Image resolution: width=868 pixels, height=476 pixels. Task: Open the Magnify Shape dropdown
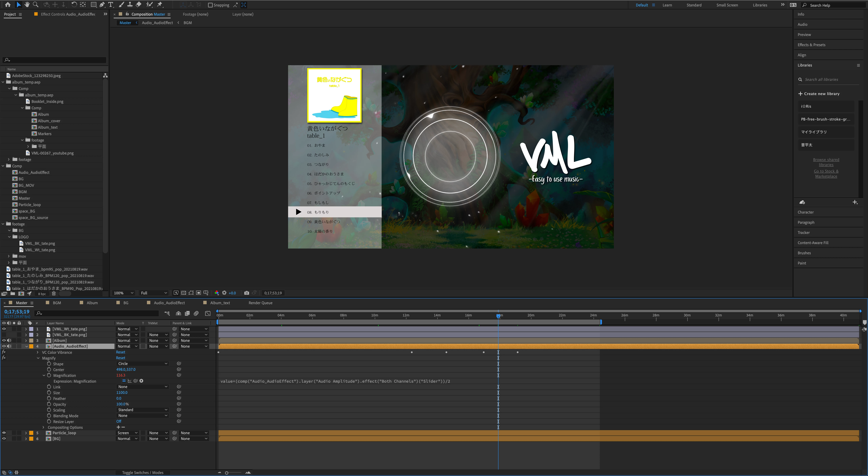coord(142,364)
